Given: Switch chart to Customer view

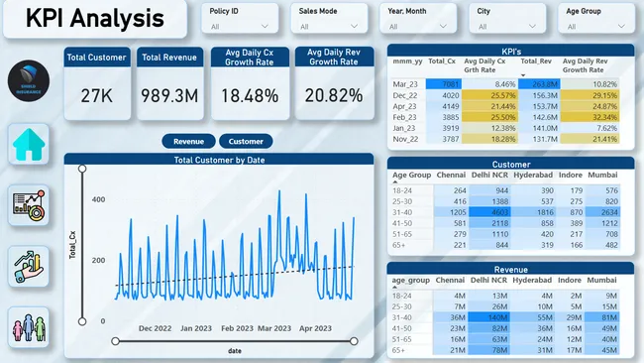Looking at the screenshot, I should [246, 141].
